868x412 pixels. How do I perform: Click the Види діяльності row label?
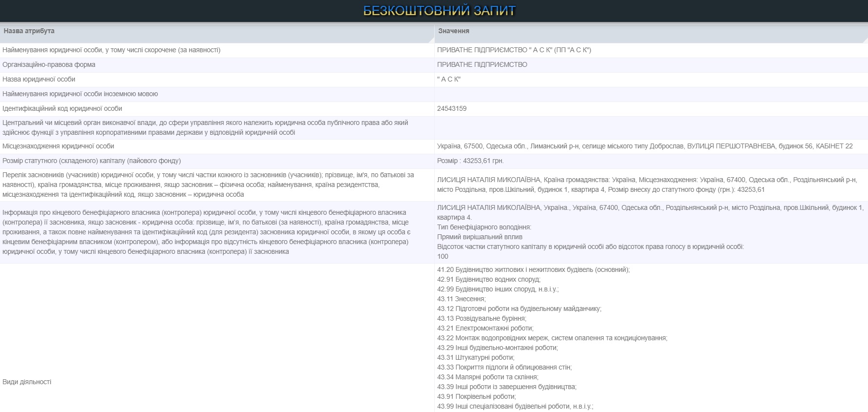pyautogui.click(x=27, y=382)
